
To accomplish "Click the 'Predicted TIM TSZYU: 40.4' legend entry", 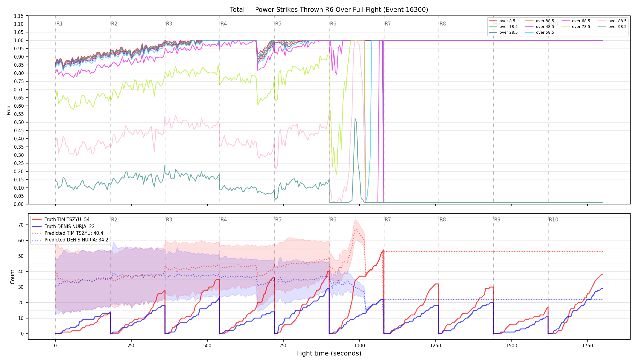I will (x=67, y=233).
